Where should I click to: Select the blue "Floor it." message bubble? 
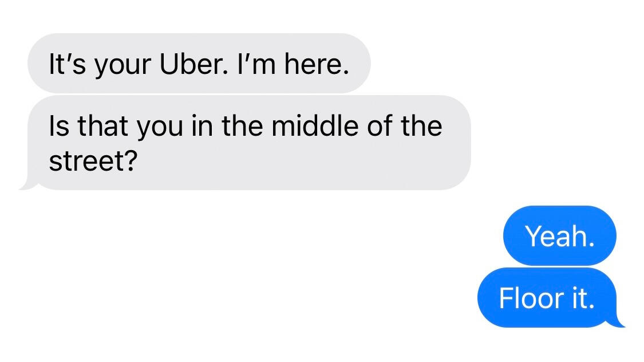coord(546,298)
